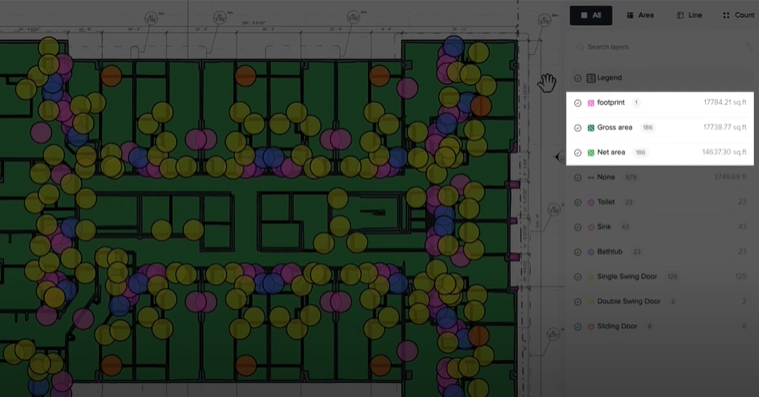Toggle visibility check for Double Swing Door
The image size is (759, 397).
(577, 302)
